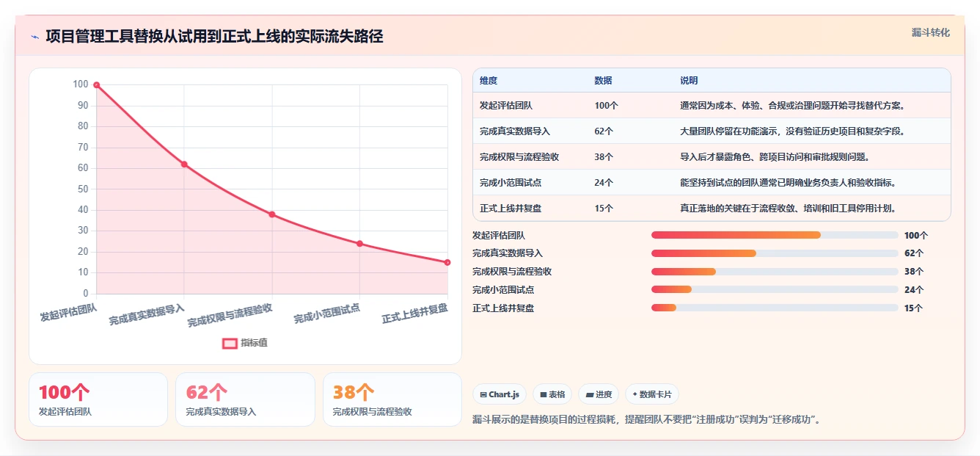The height and width of the screenshot is (456, 980).
Task: Click the x-axis label 发起评估团队
Action: click(x=68, y=312)
